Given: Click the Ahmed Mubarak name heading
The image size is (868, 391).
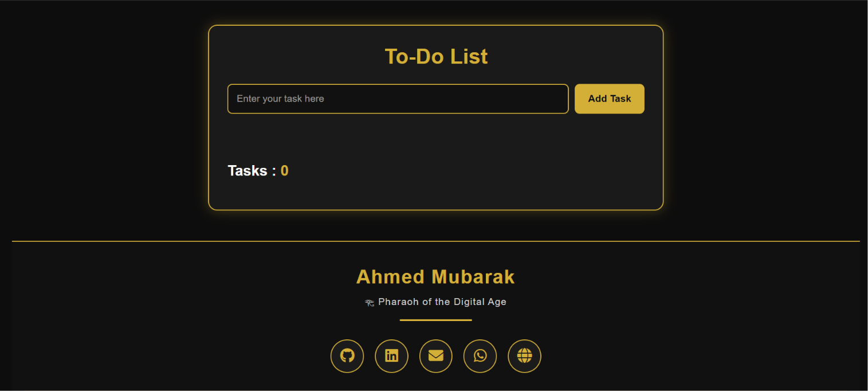Looking at the screenshot, I should (x=435, y=277).
